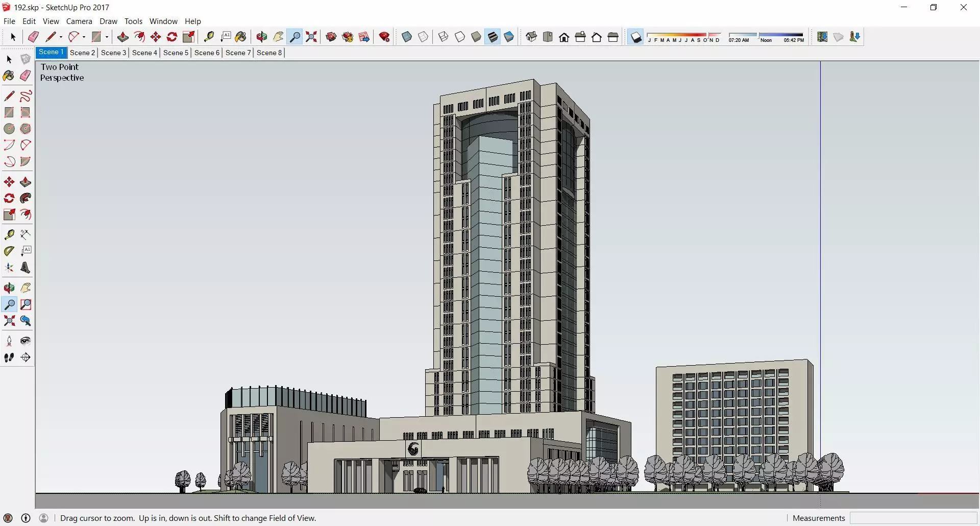Viewport: 980px width, 526px height.
Task: Switch to Scene 2 tab
Action: point(83,53)
